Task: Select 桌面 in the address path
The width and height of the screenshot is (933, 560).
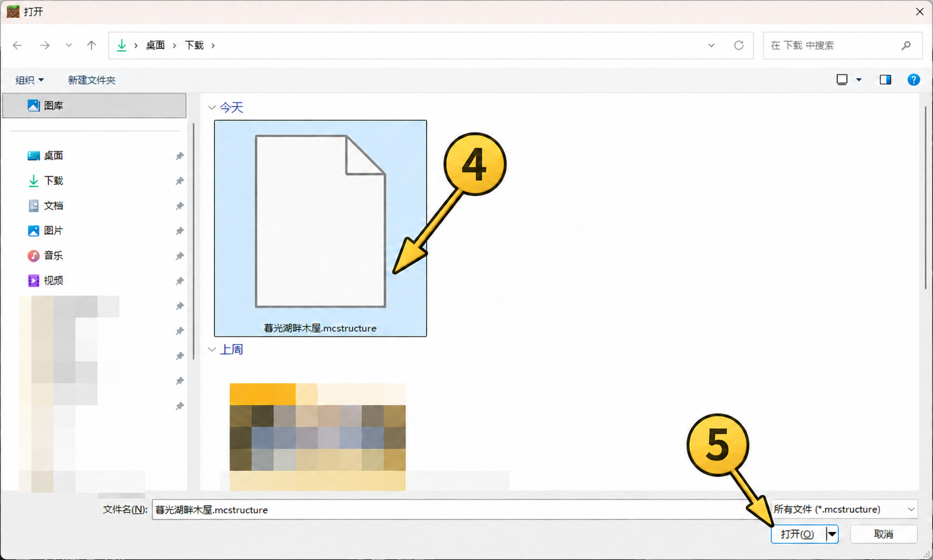Action: click(x=155, y=45)
